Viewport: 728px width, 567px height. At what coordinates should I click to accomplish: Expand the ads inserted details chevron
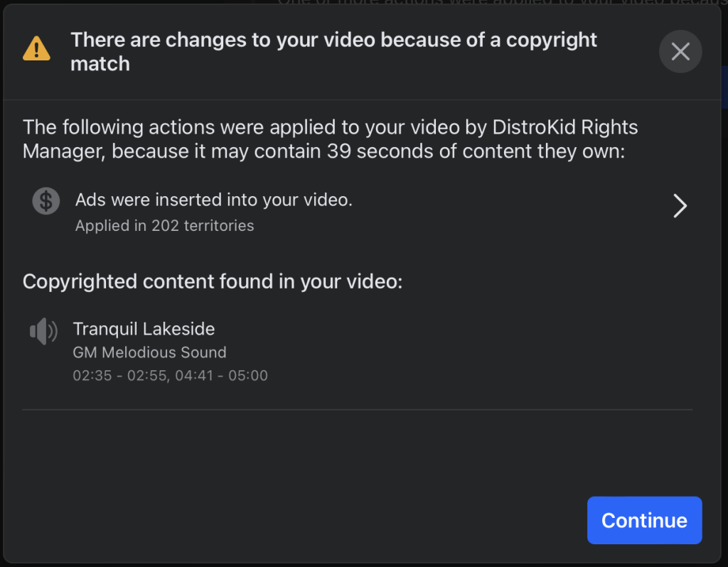[x=680, y=205]
